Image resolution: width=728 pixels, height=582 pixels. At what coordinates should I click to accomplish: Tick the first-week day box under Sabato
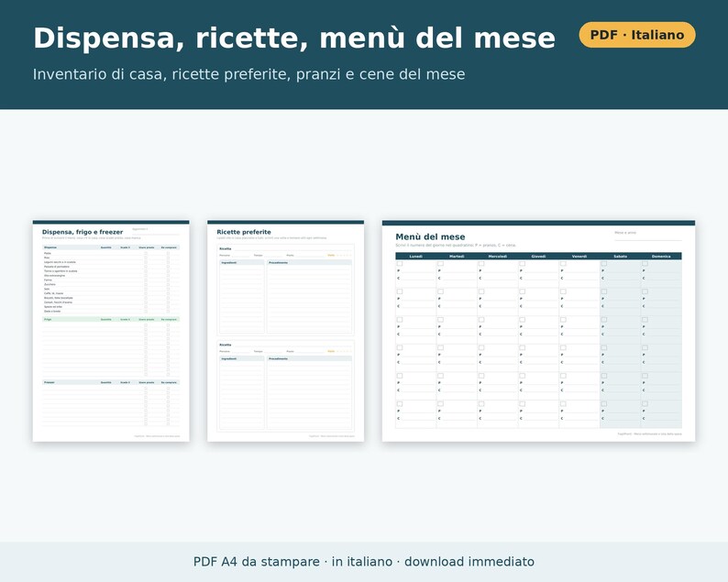coord(604,264)
